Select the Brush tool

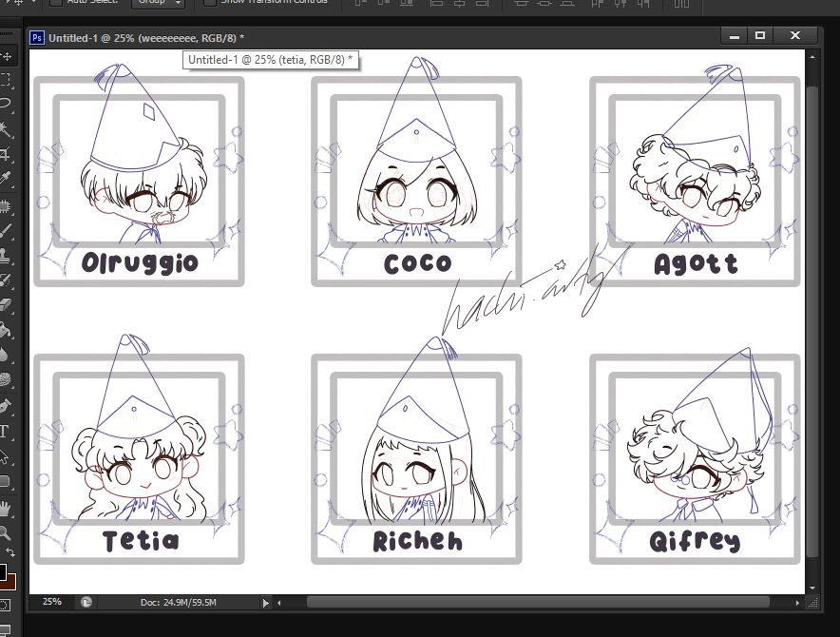[6, 231]
